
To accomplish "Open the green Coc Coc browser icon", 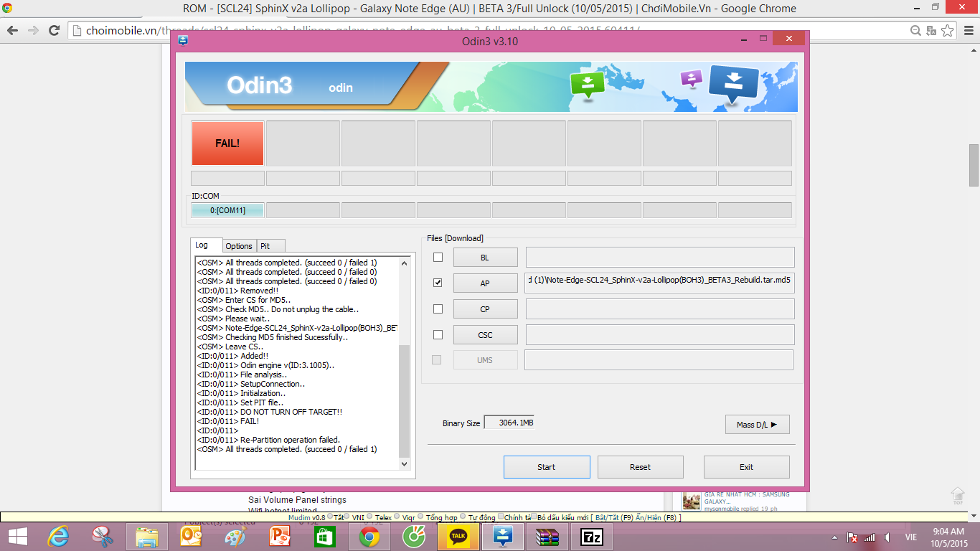I will 414,537.
